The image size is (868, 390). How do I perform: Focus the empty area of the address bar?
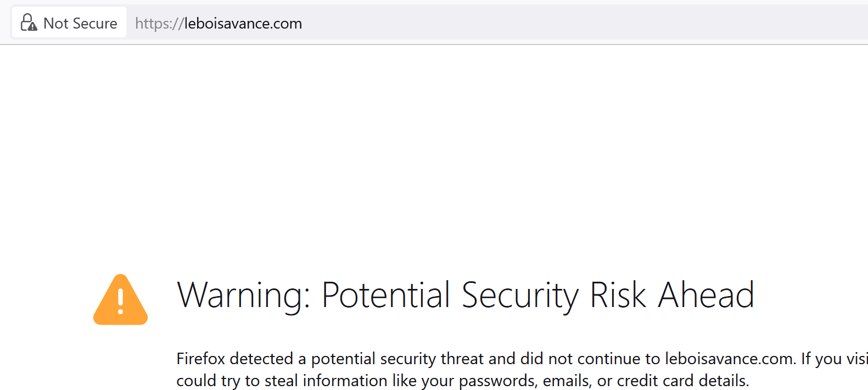point(549,24)
